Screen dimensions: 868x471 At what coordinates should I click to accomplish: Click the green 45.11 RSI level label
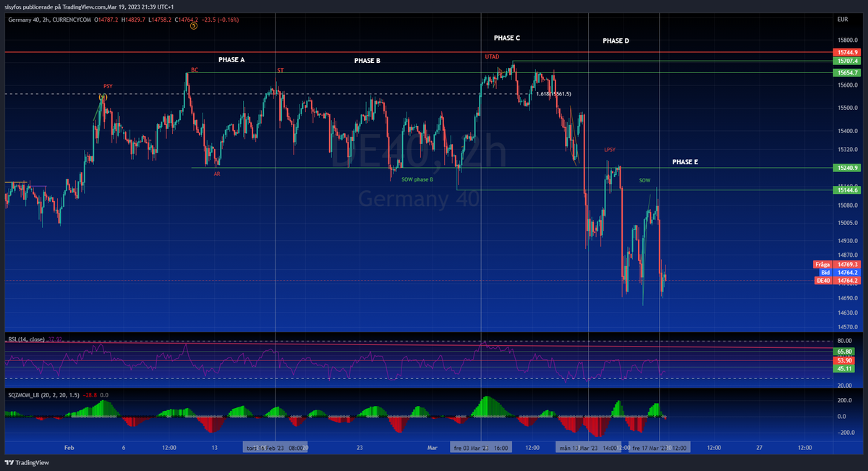coord(844,368)
